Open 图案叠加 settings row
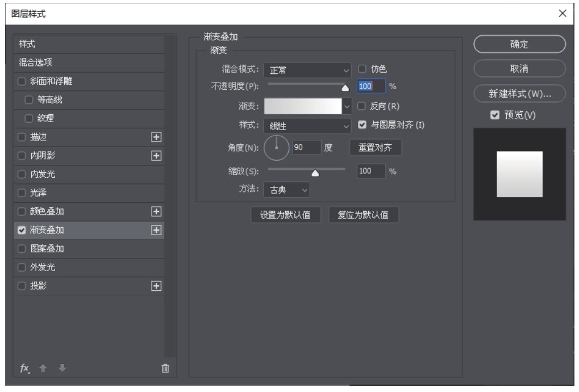The image size is (579, 392). [x=89, y=249]
